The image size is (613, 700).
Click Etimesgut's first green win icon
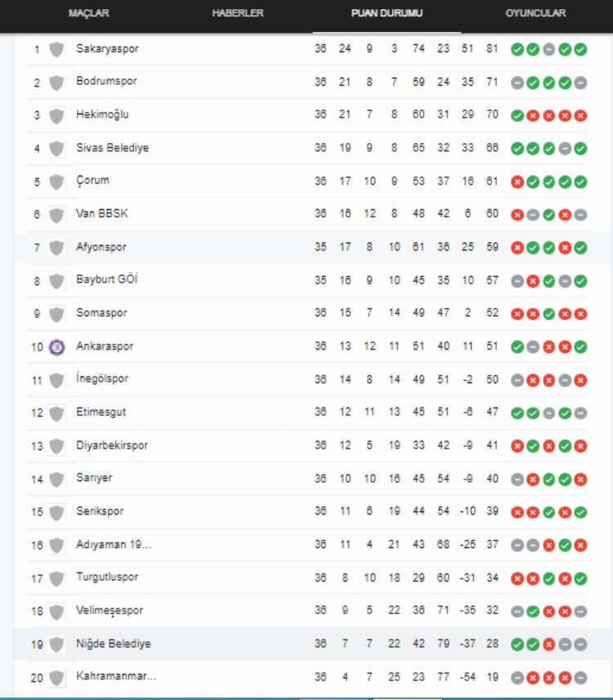click(x=517, y=413)
